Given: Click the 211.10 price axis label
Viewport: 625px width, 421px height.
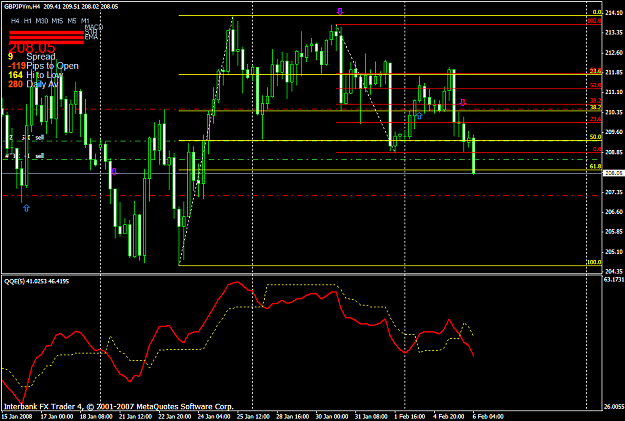Looking at the screenshot, I should coord(614,92).
